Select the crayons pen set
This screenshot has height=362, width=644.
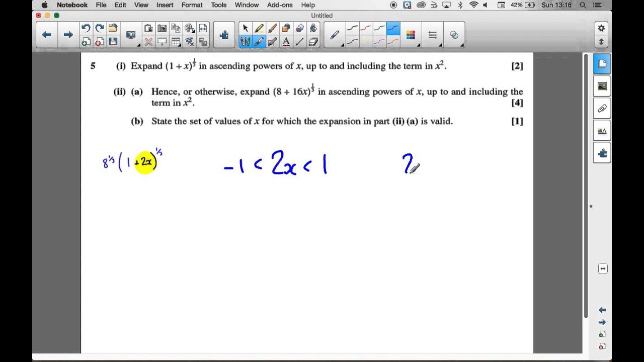(245, 42)
